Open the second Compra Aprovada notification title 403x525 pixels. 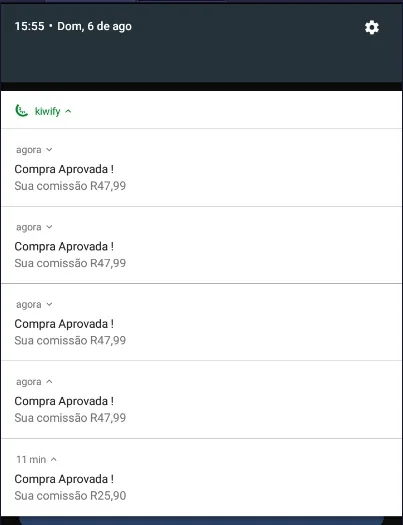64,246
